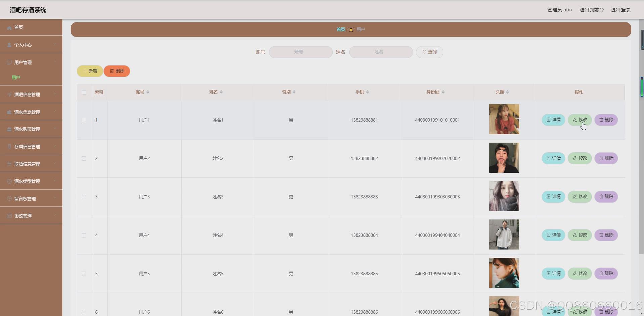
Task: Click the icon beside 酒水购买管理
Action: pos(9,129)
